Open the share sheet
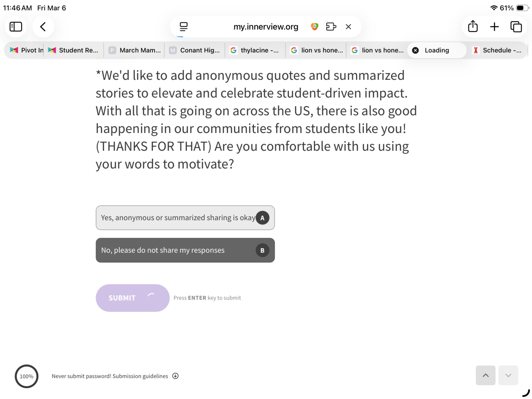 473,27
